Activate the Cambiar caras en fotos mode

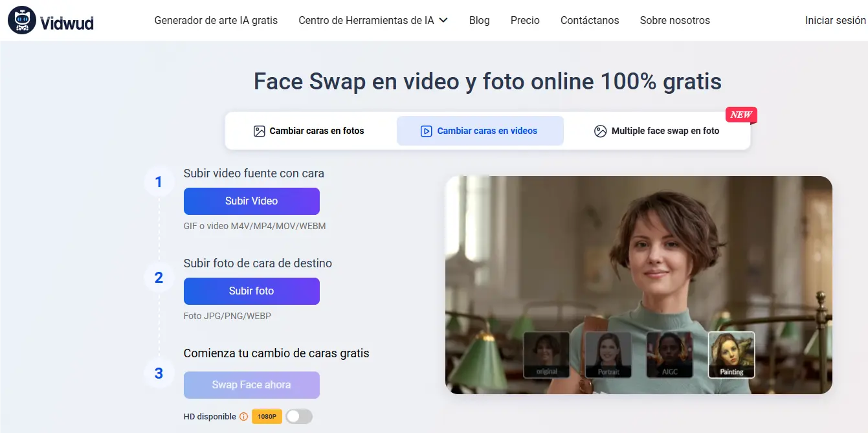click(x=309, y=130)
